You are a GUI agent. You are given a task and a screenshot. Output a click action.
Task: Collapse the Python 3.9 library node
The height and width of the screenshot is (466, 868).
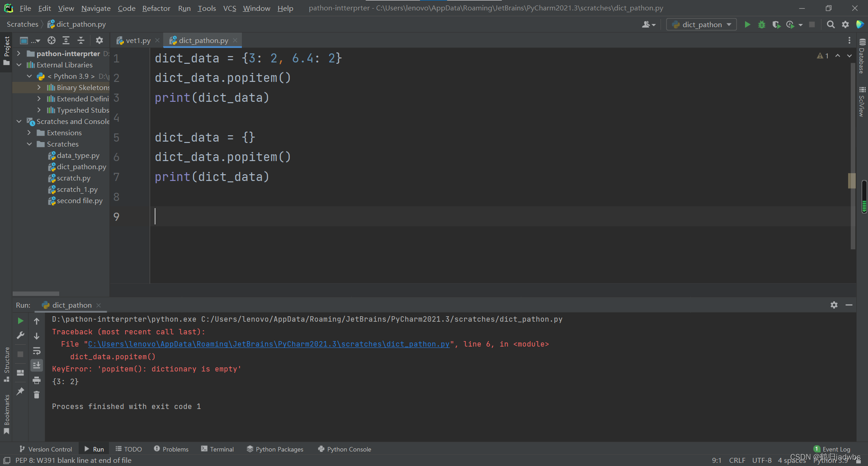(29, 76)
